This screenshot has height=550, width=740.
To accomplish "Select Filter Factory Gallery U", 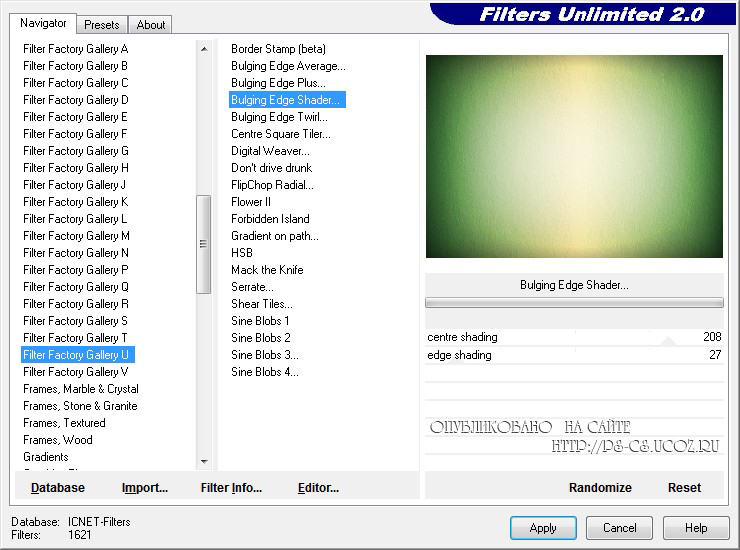I will (x=78, y=355).
